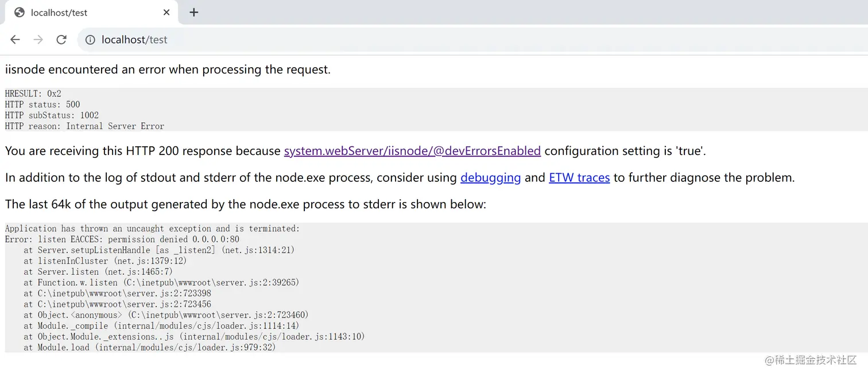Click the listen EACCES permission denied line
The image size is (868, 377).
coord(122,239)
